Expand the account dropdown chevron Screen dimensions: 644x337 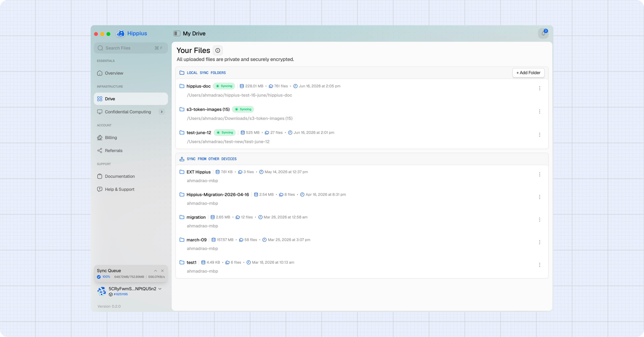pyautogui.click(x=160, y=289)
